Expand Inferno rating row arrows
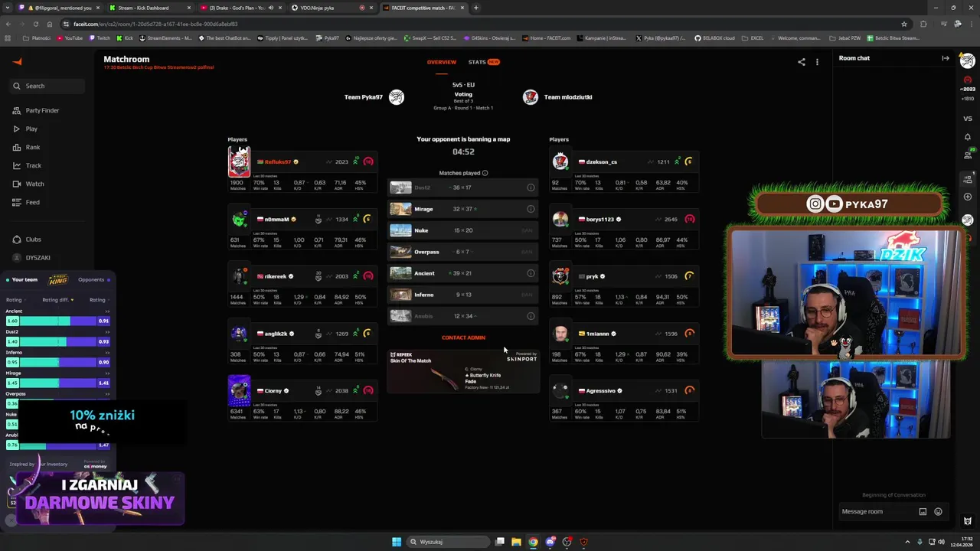The image size is (980, 551). [x=107, y=353]
